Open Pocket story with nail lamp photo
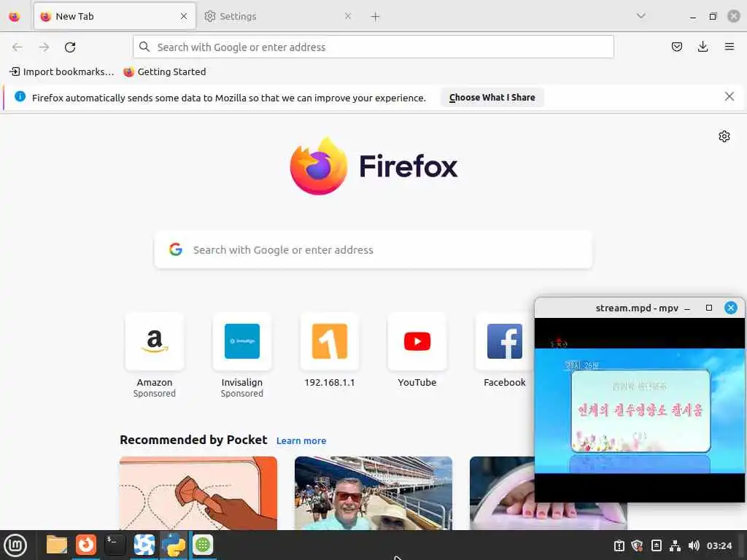The height and width of the screenshot is (560, 747). point(502,493)
